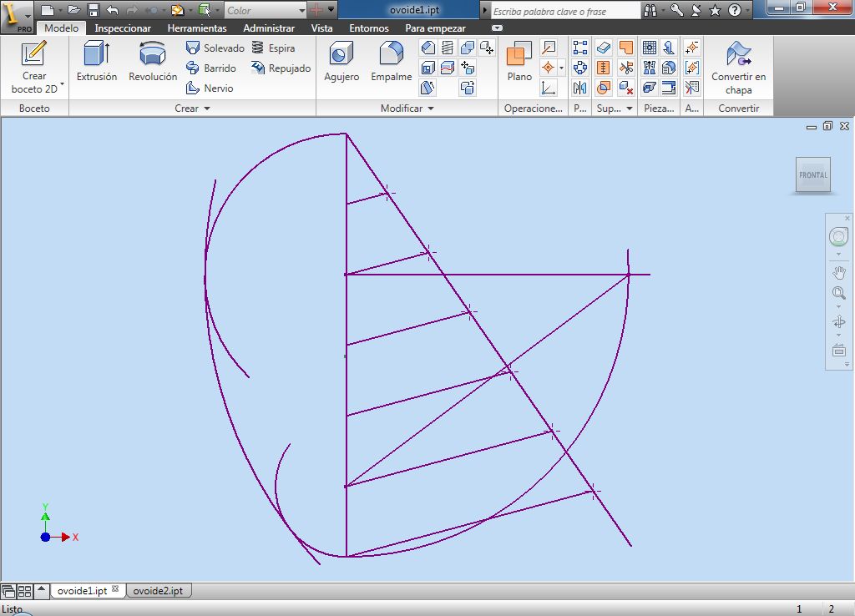Image resolution: width=855 pixels, height=616 pixels.
Task: Click the UCS icon in Operaciones panel
Action: point(549,88)
